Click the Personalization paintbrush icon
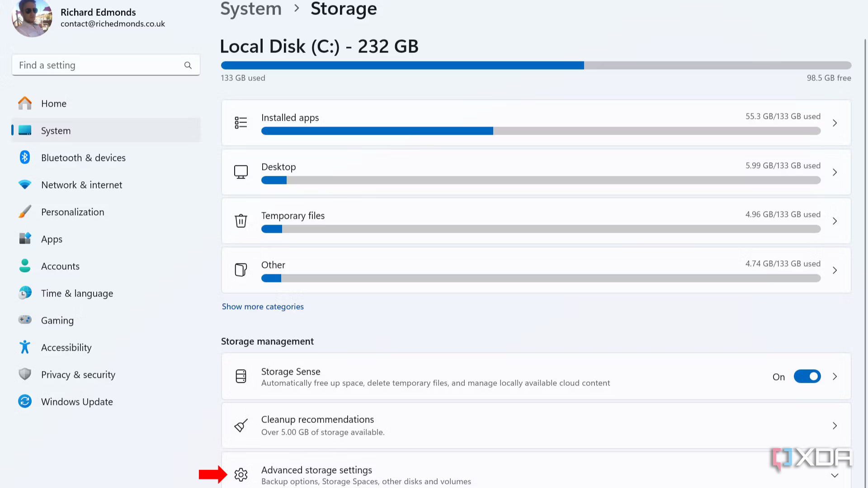868x488 pixels. click(x=24, y=211)
